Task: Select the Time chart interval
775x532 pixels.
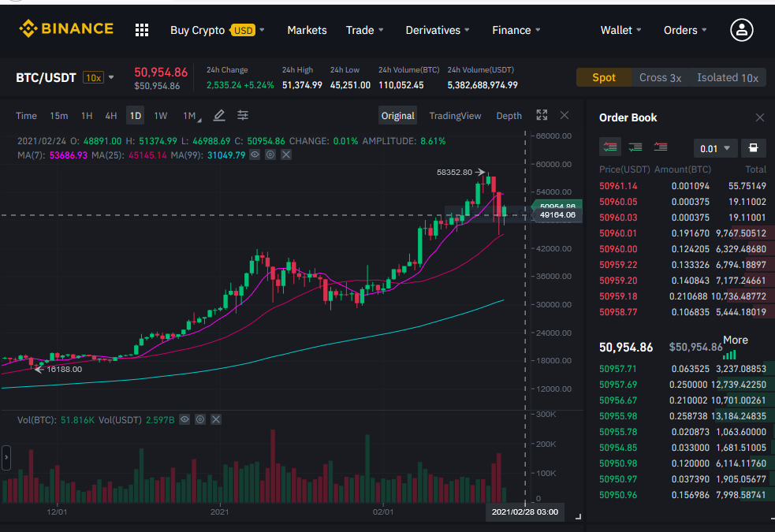Action: tap(26, 116)
